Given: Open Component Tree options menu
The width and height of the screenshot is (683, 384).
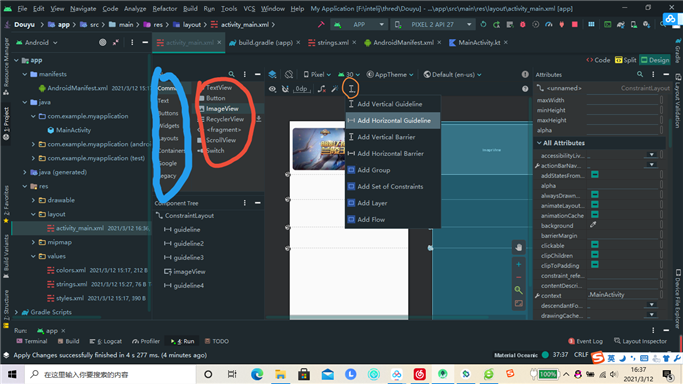Looking at the screenshot, I should coord(244,203).
